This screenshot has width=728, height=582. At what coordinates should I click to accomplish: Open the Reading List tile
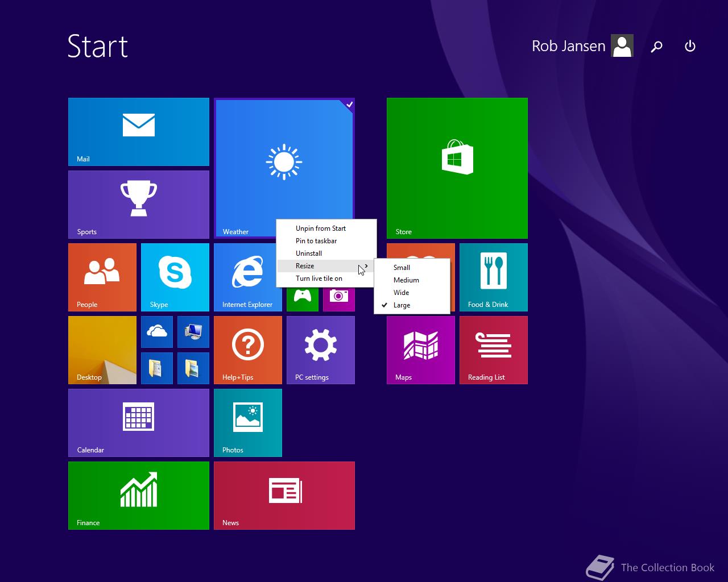[x=494, y=350]
